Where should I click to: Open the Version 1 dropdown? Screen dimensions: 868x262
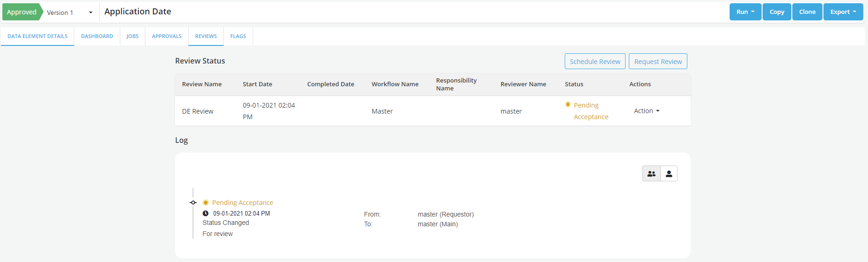(x=70, y=13)
